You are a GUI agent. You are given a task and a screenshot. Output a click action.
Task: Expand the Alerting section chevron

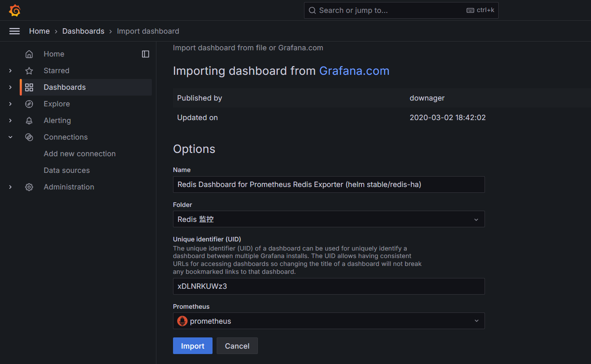point(10,121)
